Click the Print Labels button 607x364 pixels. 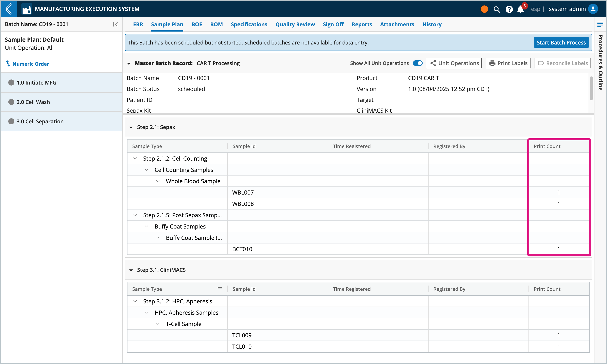(508, 63)
